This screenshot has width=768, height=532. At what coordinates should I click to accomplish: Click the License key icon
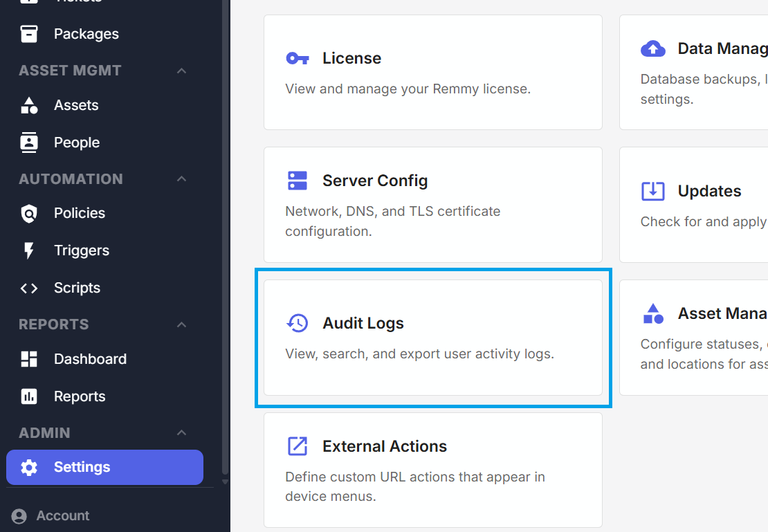[x=298, y=58]
